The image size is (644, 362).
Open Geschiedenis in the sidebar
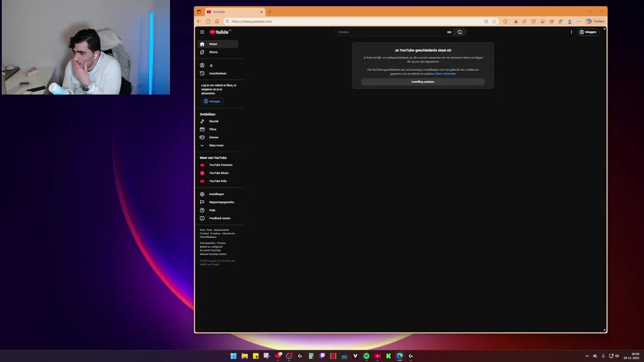tap(218, 73)
